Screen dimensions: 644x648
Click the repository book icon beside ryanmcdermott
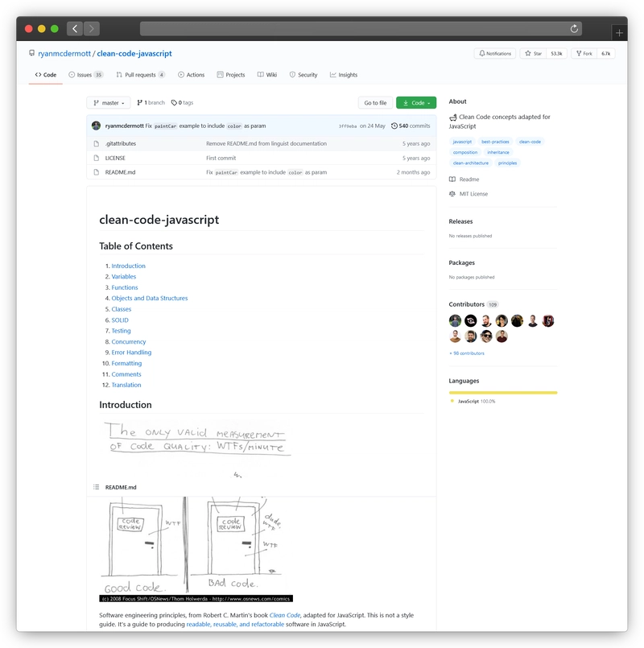pyautogui.click(x=32, y=53)
